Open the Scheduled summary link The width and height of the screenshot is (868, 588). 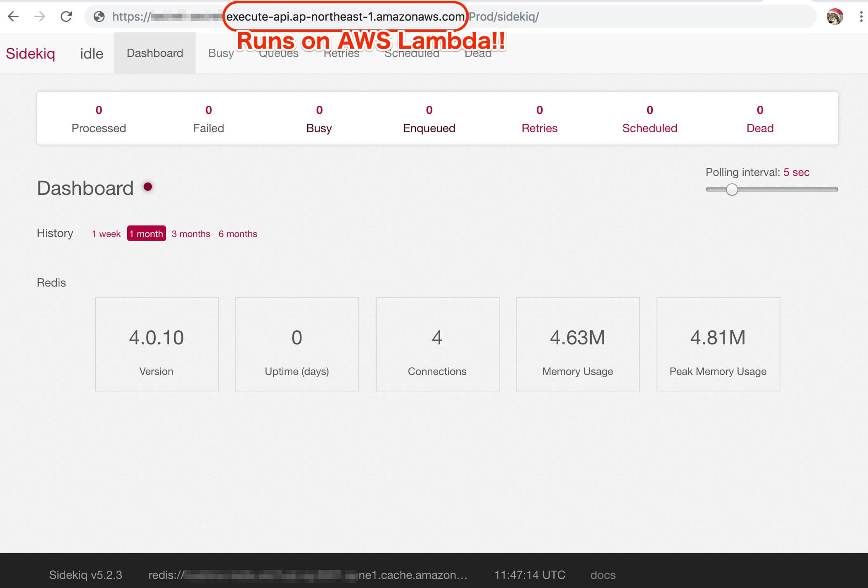(x=650, y=128)
